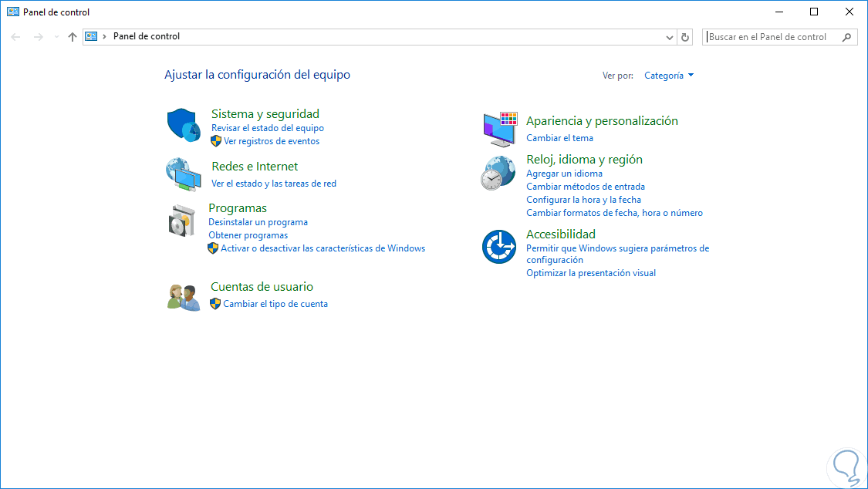Click Cambiar el tipo de cuenta
Screen dimensions: 868x489
click(275, 304)
